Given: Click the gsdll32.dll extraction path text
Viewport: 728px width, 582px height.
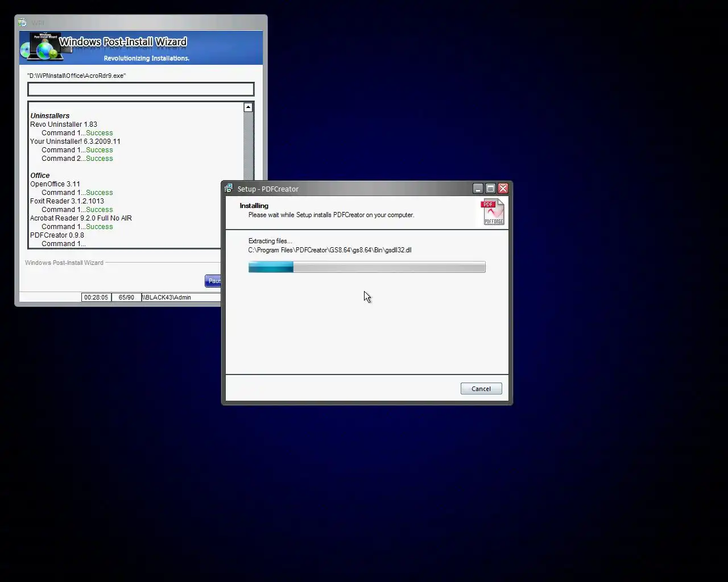Looking at the screenshot, I should (x=330, y=250).
